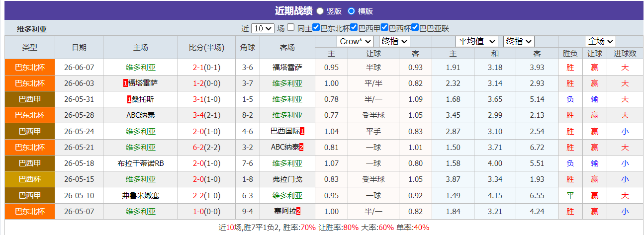Uncheck the 巴西杯 filter checkbox
The width and height of the screenshot is (644, 235).
pyautogui.click(x=384, y=28)
